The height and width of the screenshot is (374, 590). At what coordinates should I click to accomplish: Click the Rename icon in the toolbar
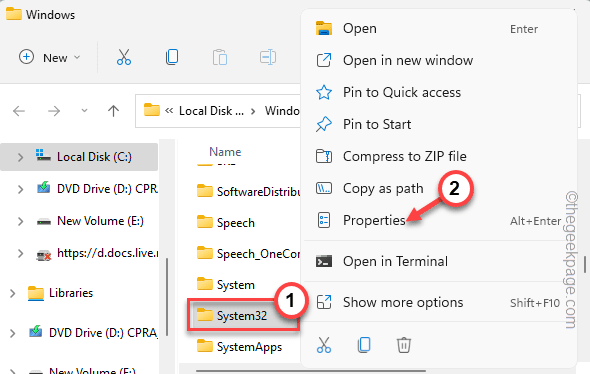pos(268,58)
